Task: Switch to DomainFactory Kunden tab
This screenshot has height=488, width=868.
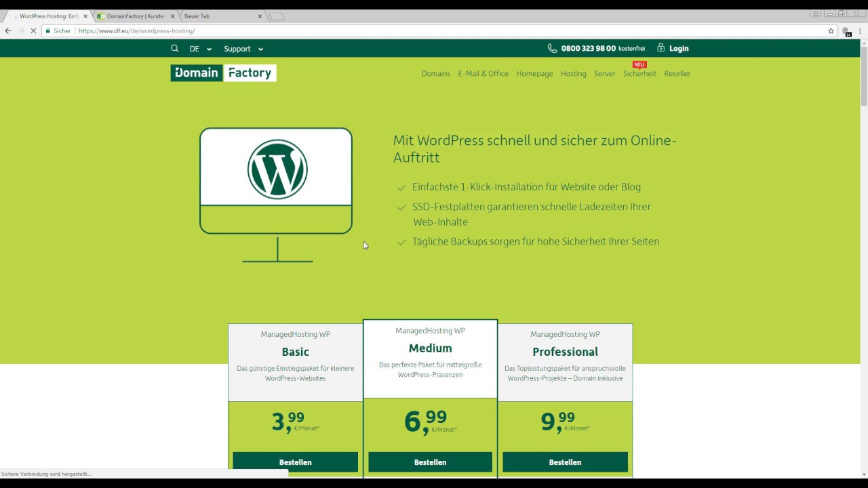Action: click(x=135, y=16)
